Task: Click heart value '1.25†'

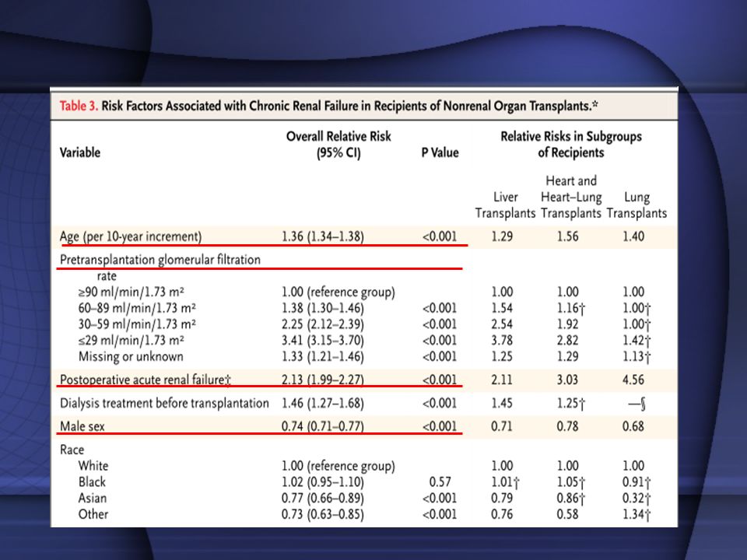Action: [x=571, y=404]
